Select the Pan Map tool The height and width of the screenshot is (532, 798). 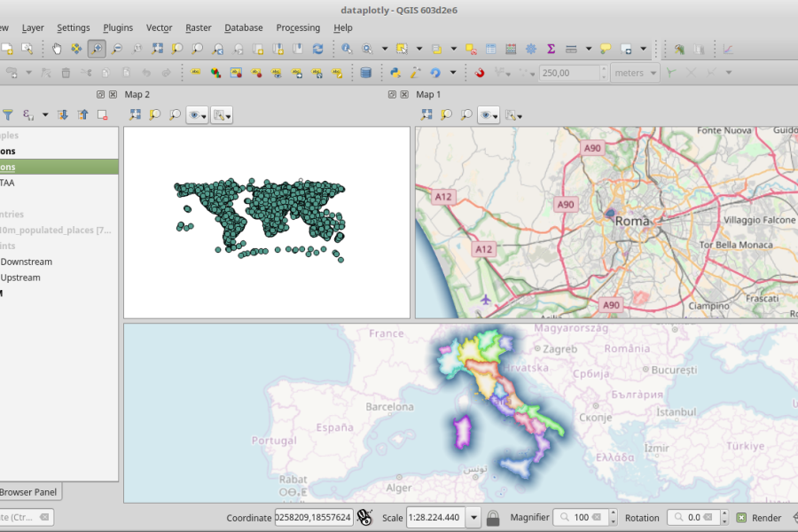(x=58, y=49)
